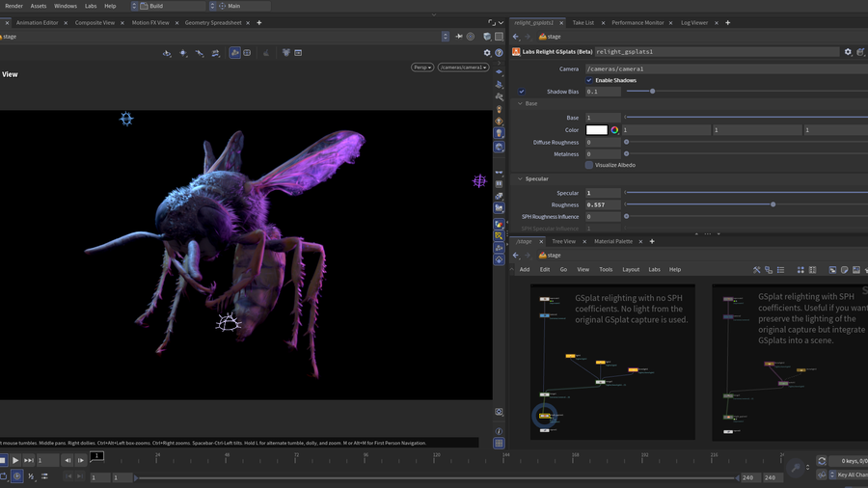This screenshot has width=868, height=488.
Task: Click the Roughness value field 0.557
Action: [603, 204]
